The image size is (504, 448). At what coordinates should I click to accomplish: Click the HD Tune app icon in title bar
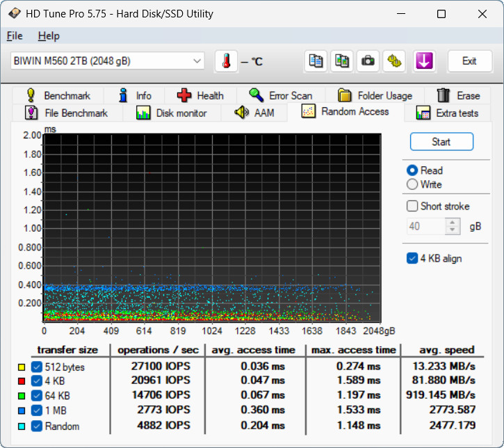[15, 13]
